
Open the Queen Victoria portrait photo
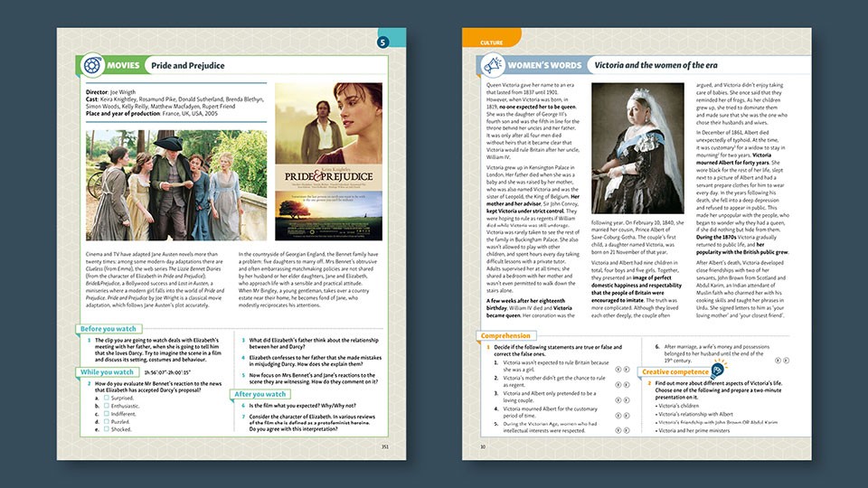tap(637, 148)
